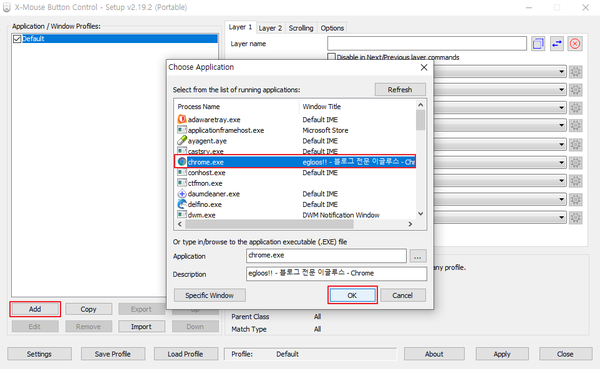Click the Save Profile button
The width and height of the screenshot is (600, 369).
point(112,354)
